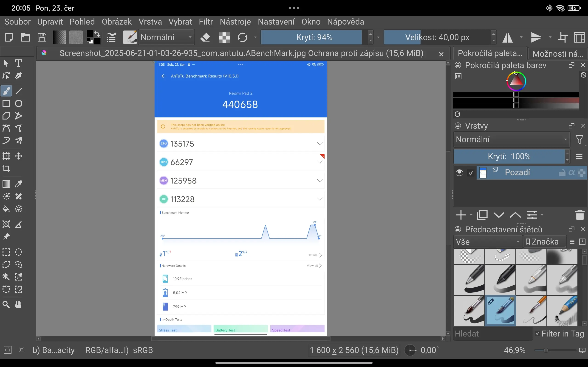Click horizontal mirror tool icon
The width and height of the screenshot is (588, 367).
[508, 37]
